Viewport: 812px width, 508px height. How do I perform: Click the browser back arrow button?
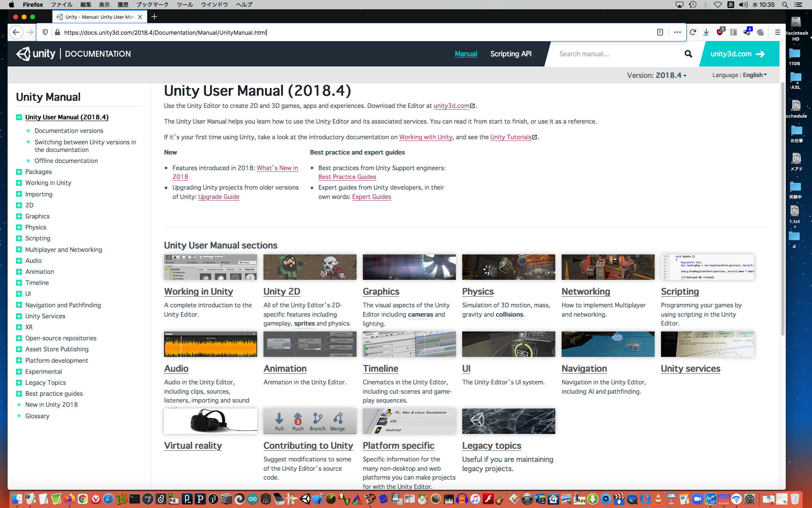(16, 32)
